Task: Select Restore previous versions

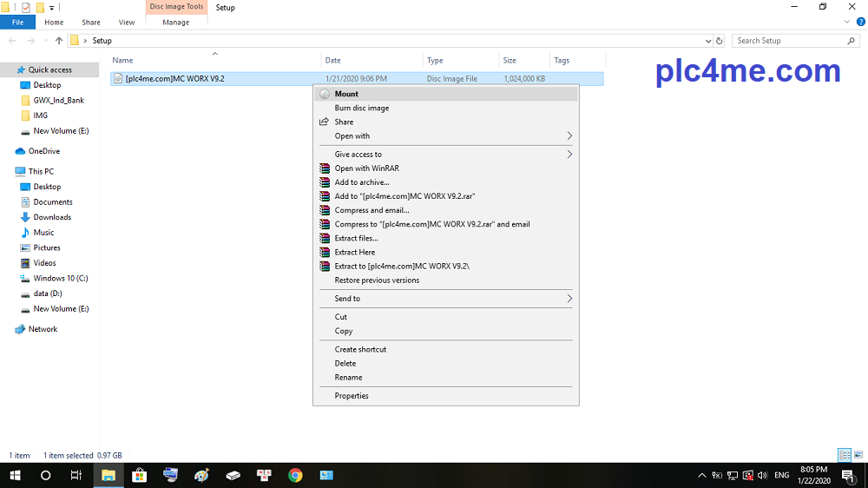Action: pos(445,280)
